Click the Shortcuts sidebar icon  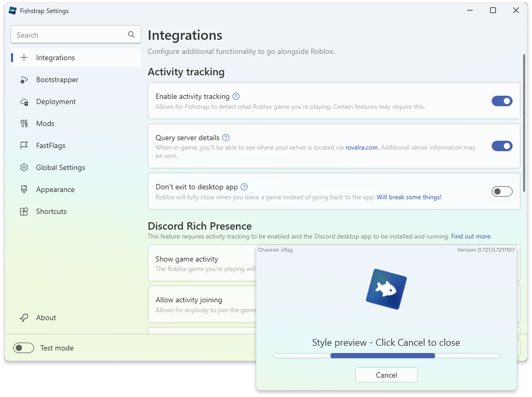[24, 211]
